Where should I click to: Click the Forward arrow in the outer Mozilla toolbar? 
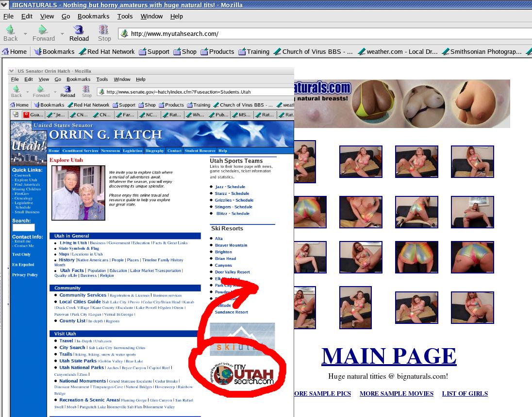pyautogui.click(x=43, y=33)
